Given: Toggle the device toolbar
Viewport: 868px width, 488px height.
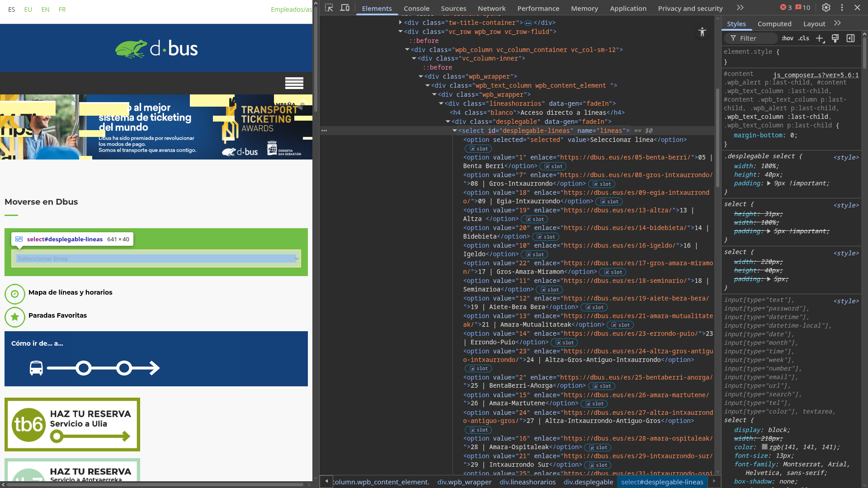Looking at the screenshot, I should (x=345, y=8).
